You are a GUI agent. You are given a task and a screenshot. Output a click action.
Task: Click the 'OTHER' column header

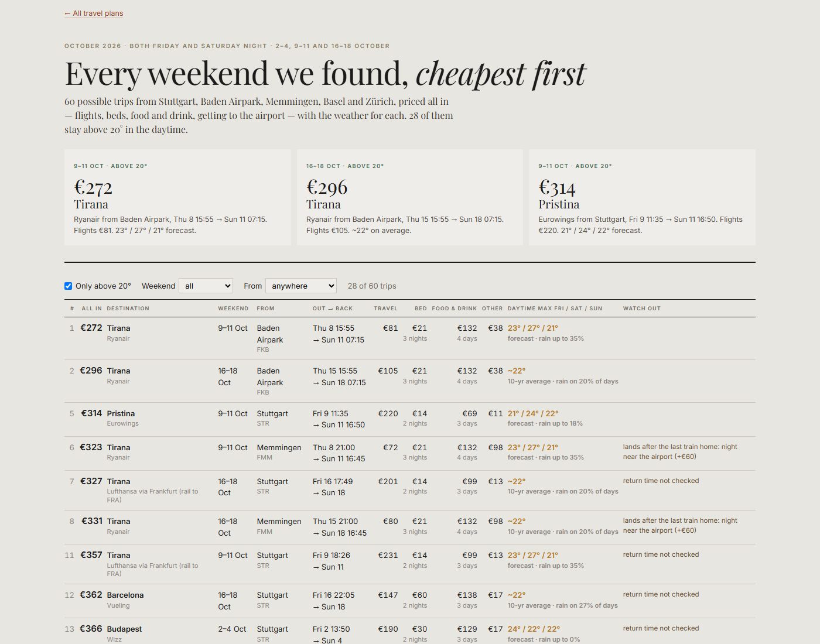[x=492, y=309]
